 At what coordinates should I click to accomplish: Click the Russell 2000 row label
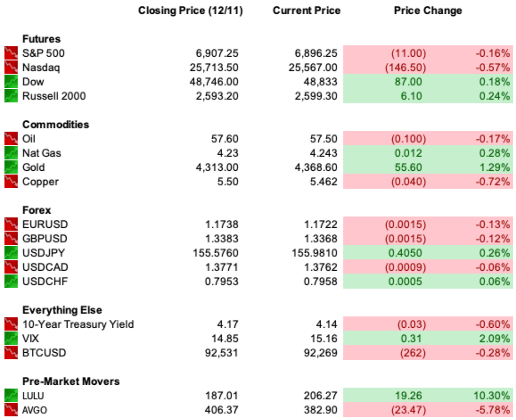coord(54,96)
